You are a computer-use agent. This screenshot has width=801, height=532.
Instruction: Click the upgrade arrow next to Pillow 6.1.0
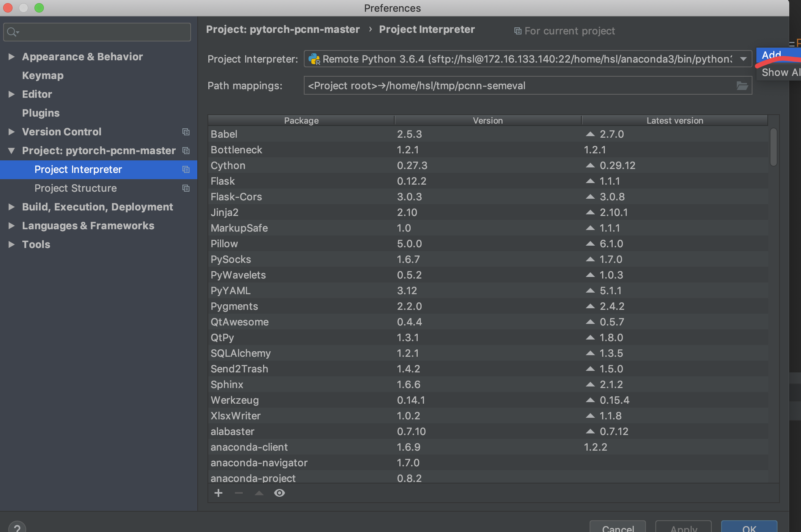click(590, 244)
